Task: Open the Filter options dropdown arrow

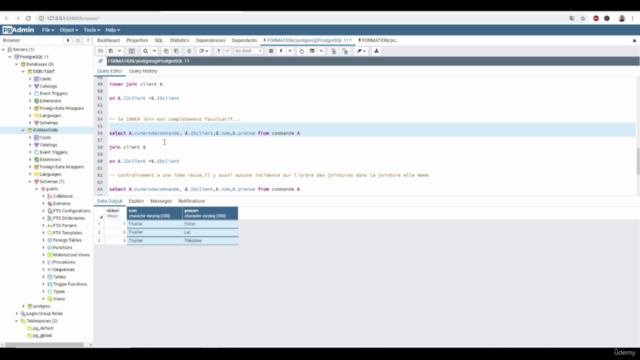Action: coord(227,51)
